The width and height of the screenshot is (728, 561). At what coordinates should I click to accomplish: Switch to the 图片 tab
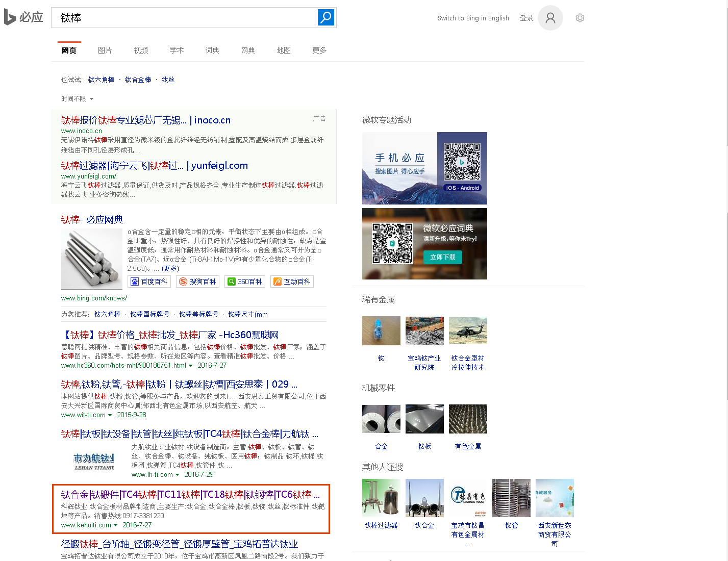point(105,50)
